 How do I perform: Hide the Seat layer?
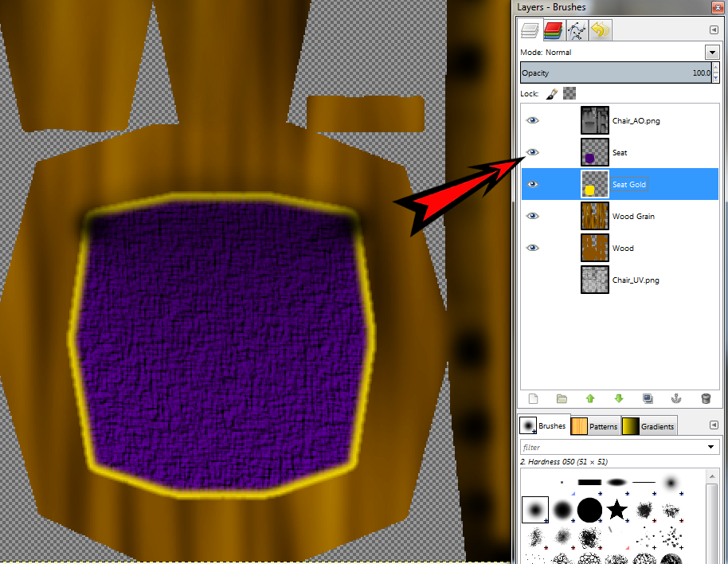pyautogui.click(x=533, y=152)
